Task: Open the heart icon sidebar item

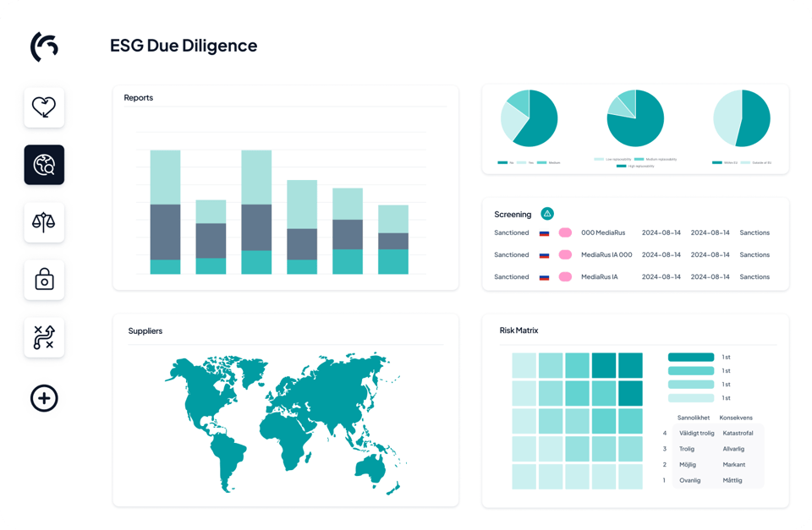Action: click(44, 107)
